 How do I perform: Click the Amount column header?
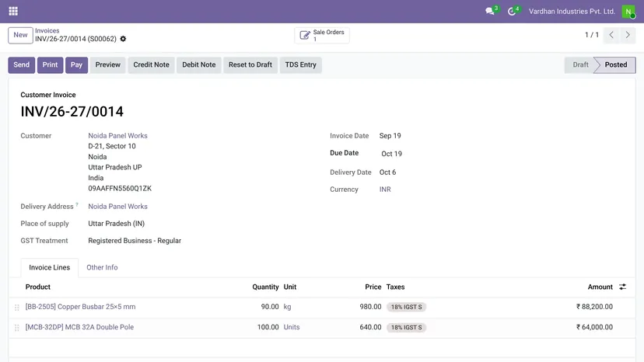point(600,287)
